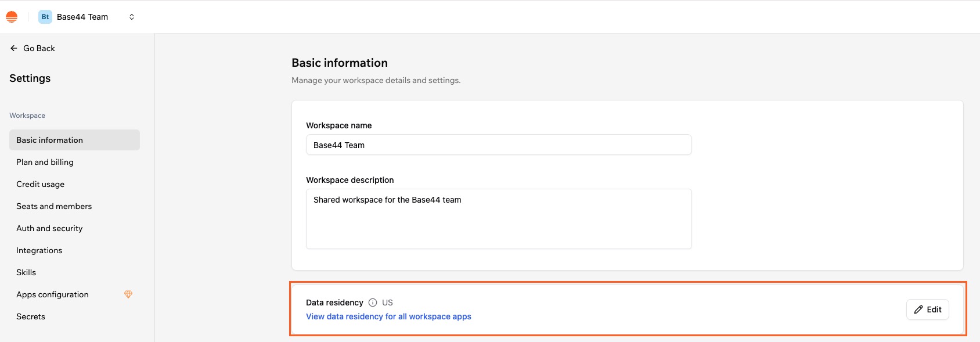Click the Workspace section label in sidebar

coord(27,116)
